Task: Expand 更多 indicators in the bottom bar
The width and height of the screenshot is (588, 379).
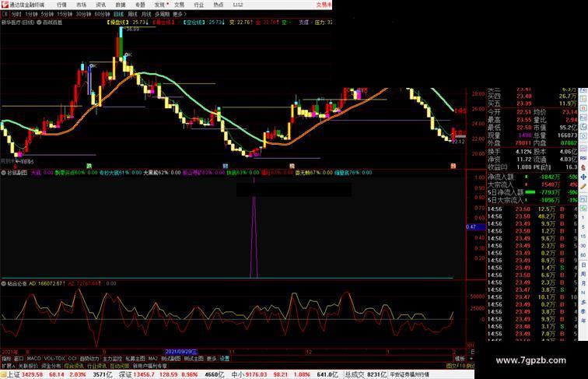Action: click(x=212, y=359)
